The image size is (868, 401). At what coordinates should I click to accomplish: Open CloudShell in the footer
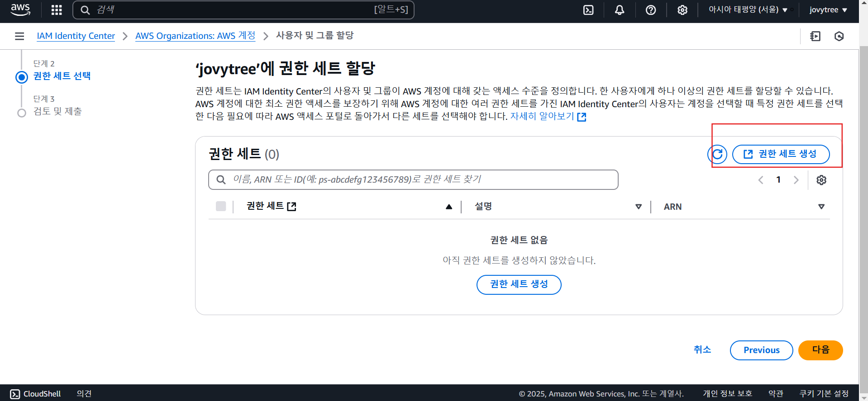pos(35,394)
